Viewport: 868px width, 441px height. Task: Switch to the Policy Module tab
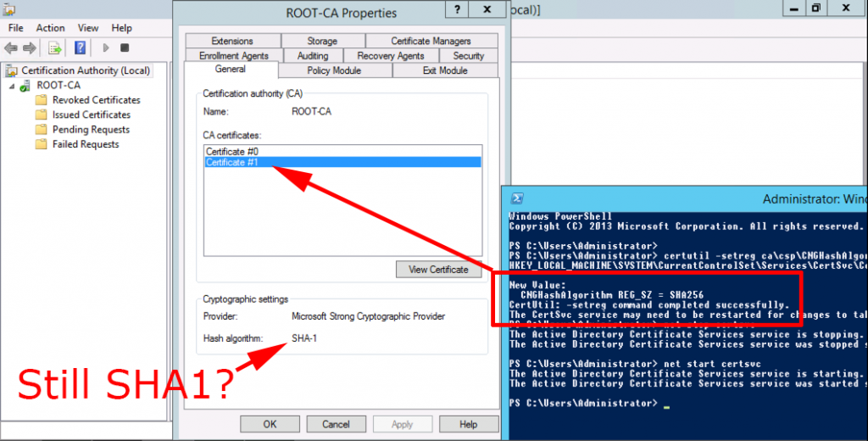[334, 70]
